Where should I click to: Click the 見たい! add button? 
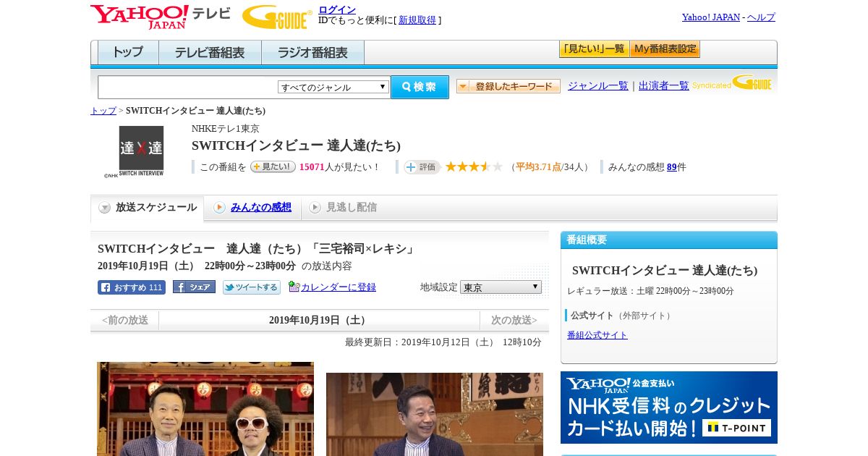pyautogui.click(x=273, y=166)
